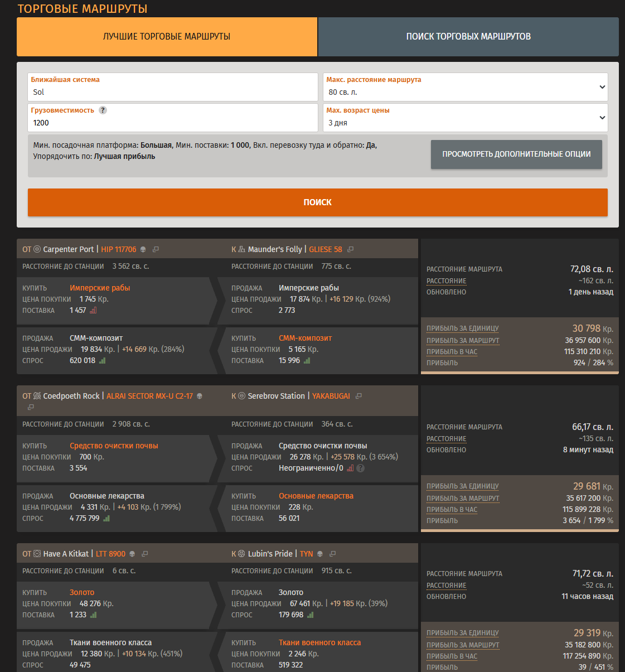Click the supply bars icon next to 15 996

307,360
